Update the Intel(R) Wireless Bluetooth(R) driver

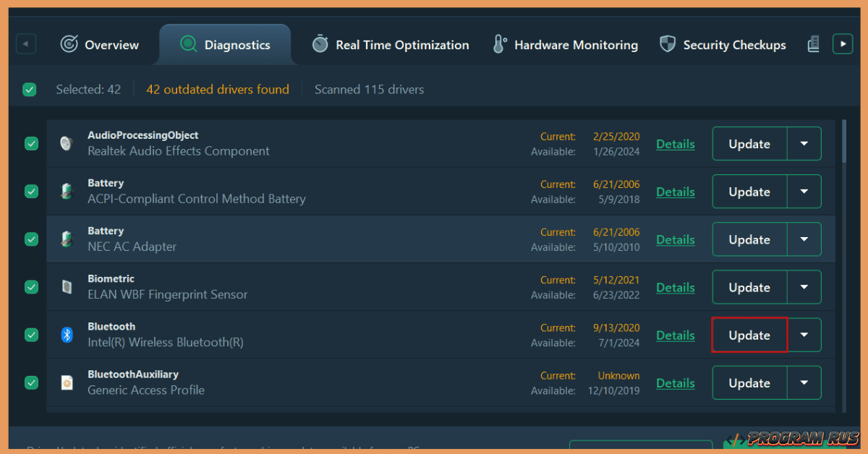click(749, 335)
